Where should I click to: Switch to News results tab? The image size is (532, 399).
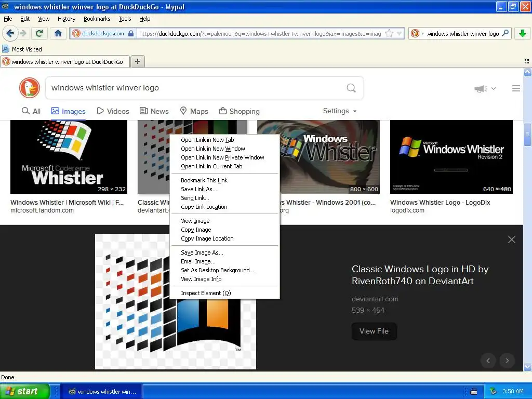click(154, 111)
